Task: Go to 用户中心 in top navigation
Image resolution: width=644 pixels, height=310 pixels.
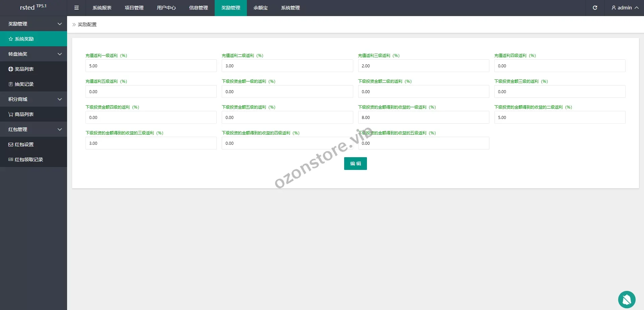Action: pos(166,8)
